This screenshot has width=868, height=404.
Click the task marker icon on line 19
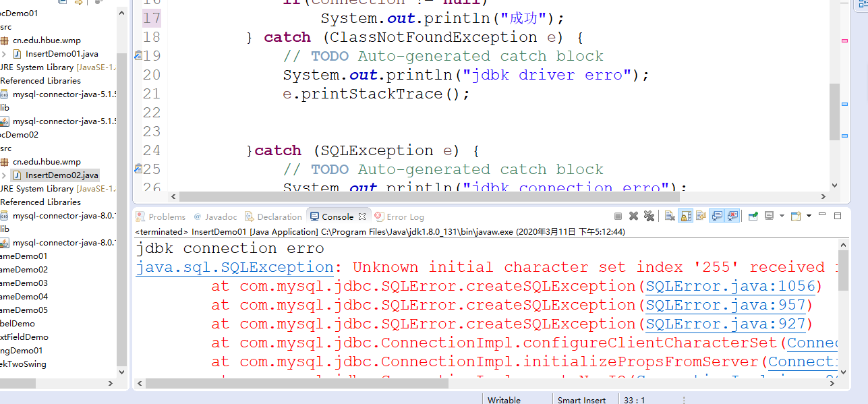pos(138,56)
